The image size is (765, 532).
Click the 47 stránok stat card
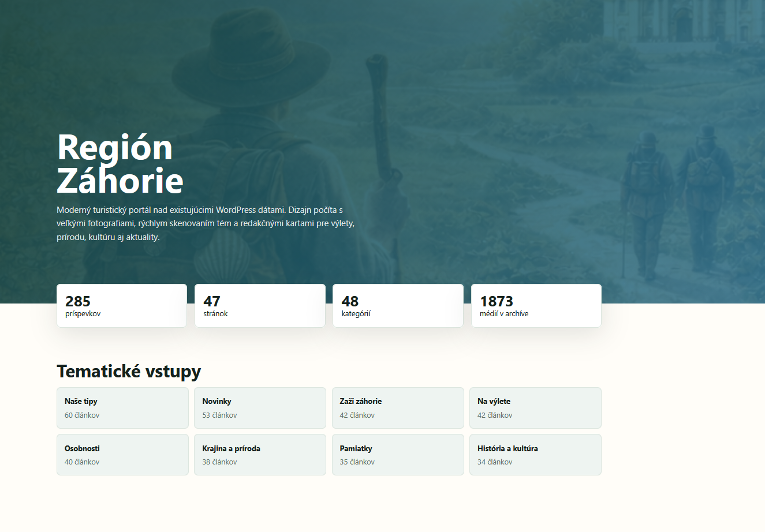(x=260, y=306)
